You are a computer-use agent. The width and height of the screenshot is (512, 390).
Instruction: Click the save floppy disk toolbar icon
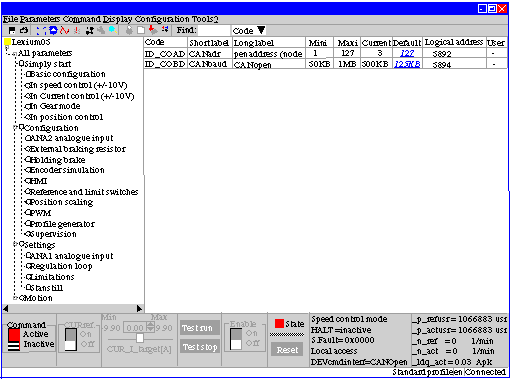click(12, 30)
